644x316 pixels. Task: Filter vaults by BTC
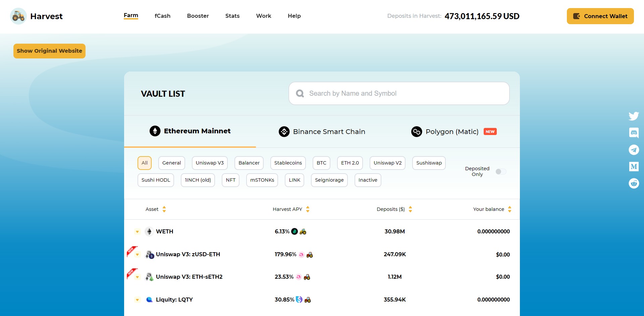321,163
